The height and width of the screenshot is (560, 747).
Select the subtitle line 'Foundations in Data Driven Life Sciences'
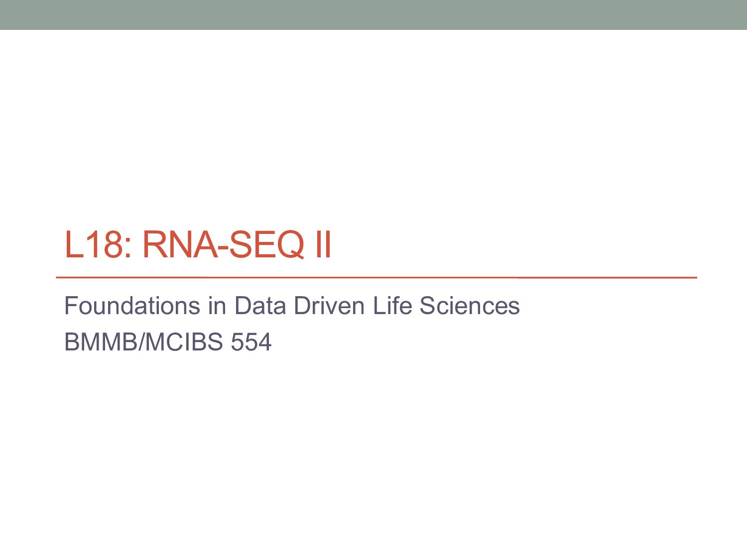point(292,306)
